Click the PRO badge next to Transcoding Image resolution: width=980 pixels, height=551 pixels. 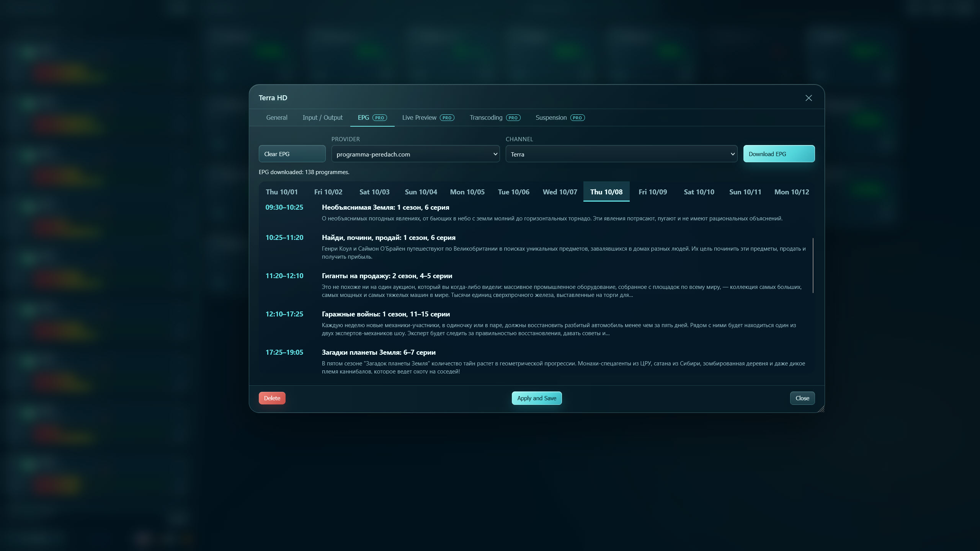[x=513, y=118]
